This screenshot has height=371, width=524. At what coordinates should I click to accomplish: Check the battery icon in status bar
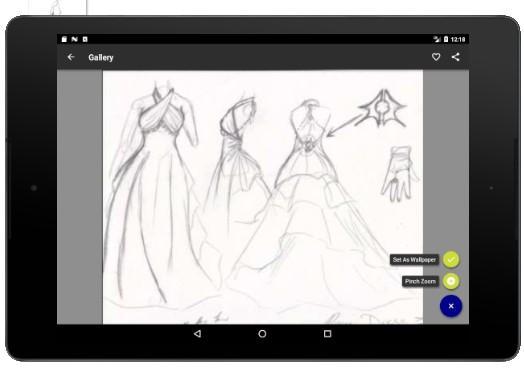(446, 39)
